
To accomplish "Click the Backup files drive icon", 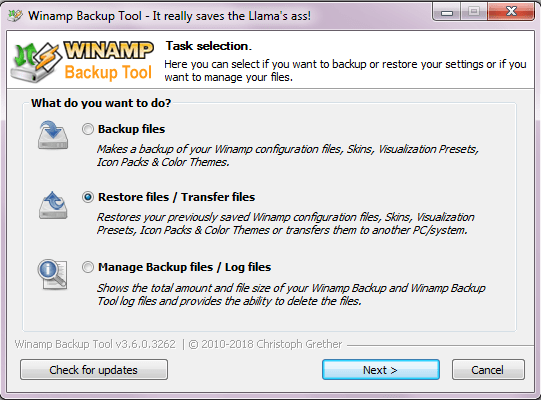I will [53, 135].
